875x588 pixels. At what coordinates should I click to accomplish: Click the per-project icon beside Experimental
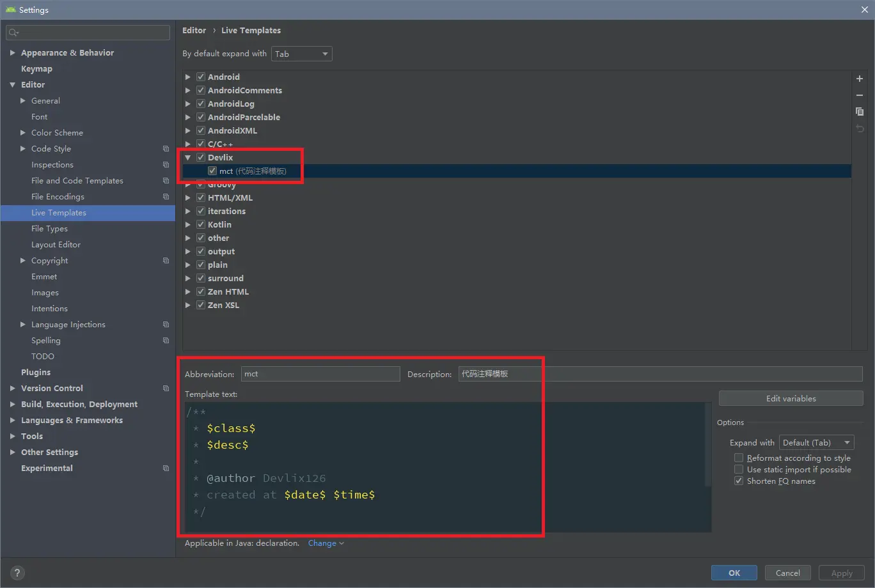[x=166, y=468]
